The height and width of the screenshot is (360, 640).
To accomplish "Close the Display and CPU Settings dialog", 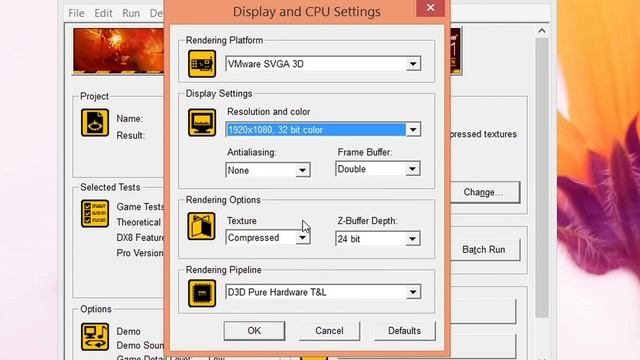I will (430, 8).
